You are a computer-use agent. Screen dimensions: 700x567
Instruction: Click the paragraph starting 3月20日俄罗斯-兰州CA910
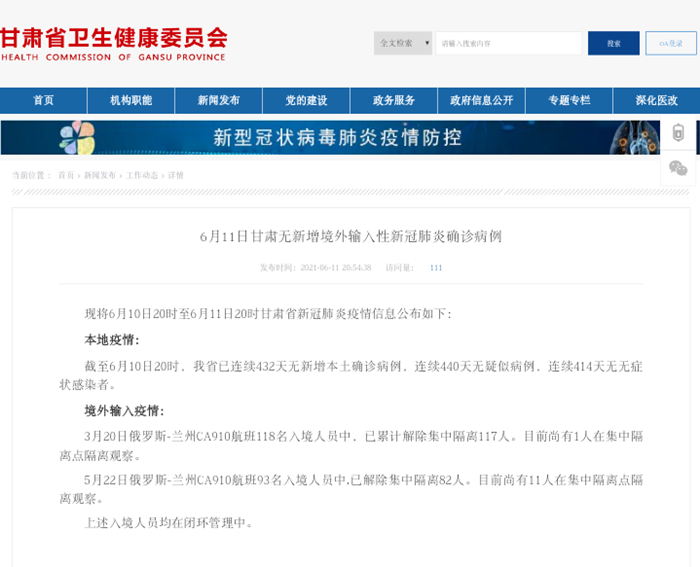tap(351, 446)
